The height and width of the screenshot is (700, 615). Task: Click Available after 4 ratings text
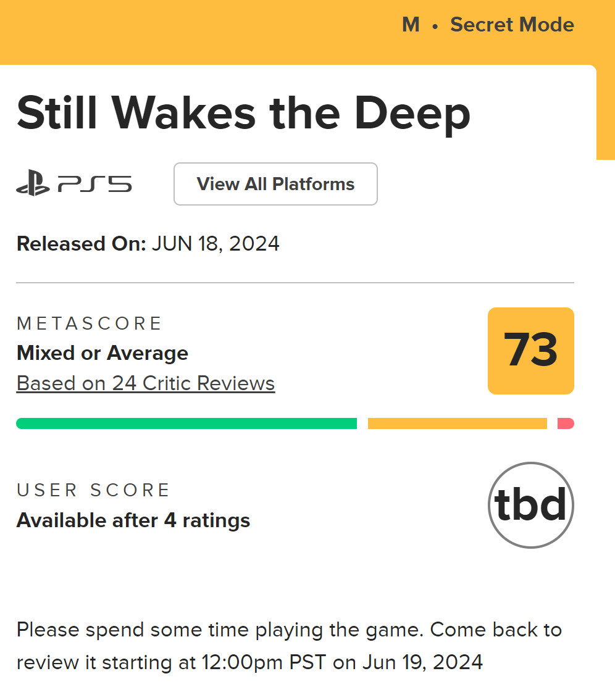133,520
